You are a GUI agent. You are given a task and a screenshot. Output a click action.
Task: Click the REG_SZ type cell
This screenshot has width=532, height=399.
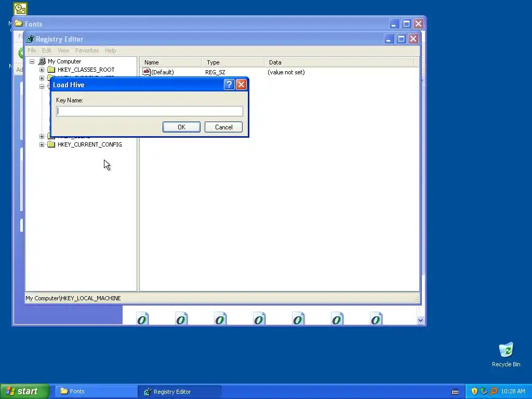[215, 72]
